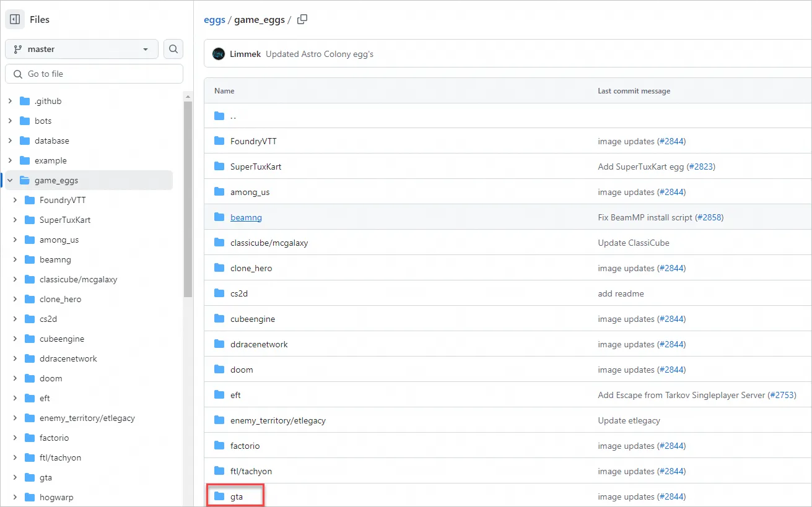Image resolution: width=812 pixels, height=507 pixels.
Task: Select enemy_territory/etlegacy in the file tree
Action: point(87,418)
